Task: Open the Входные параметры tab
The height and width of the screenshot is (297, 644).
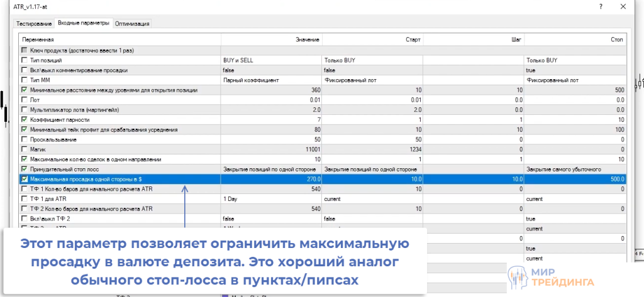Action: pyautogui.click(x=84, y=23)
